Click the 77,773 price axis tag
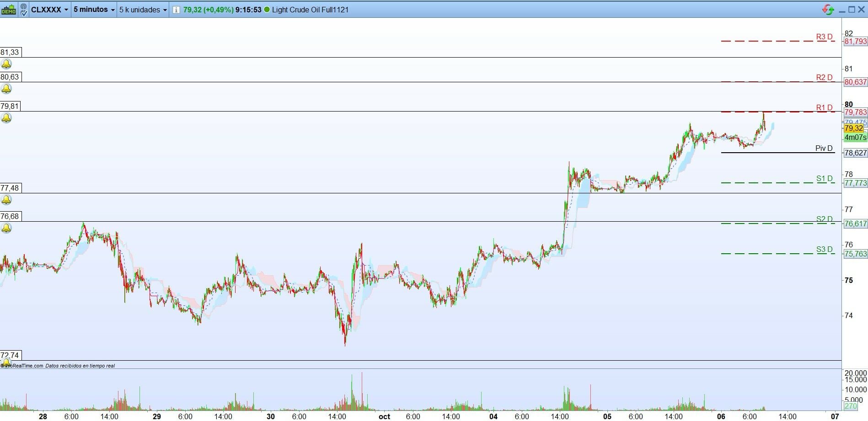The width and height of the screenshot is (868, 421). [855, 183]
